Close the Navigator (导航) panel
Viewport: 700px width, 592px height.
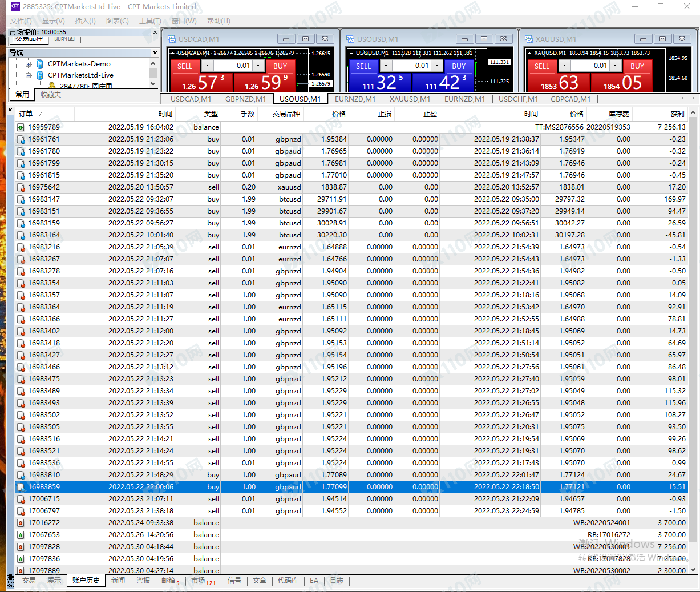[x=155, y=53]
